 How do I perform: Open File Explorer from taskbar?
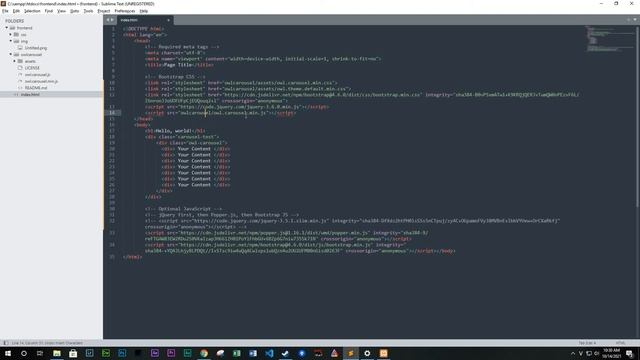coord(57,353)
